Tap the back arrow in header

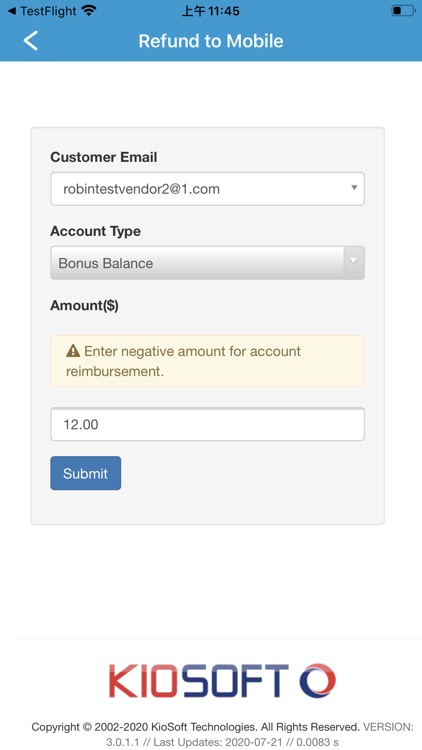point(31,41)
